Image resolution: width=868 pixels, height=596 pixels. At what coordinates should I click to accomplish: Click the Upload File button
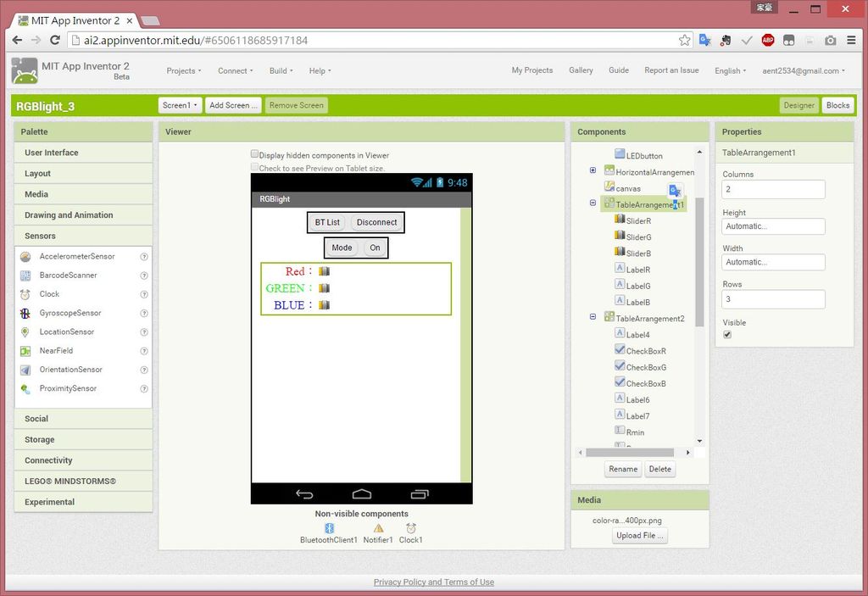639,536
